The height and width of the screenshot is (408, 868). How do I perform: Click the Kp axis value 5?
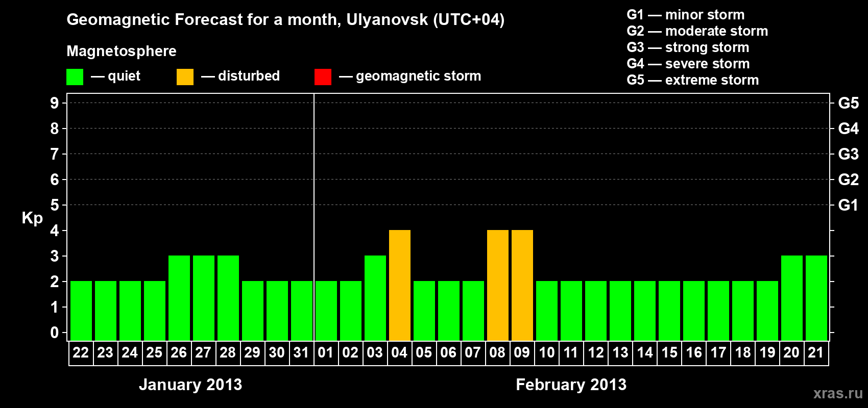pyautogui.click(x=55, y=205)
